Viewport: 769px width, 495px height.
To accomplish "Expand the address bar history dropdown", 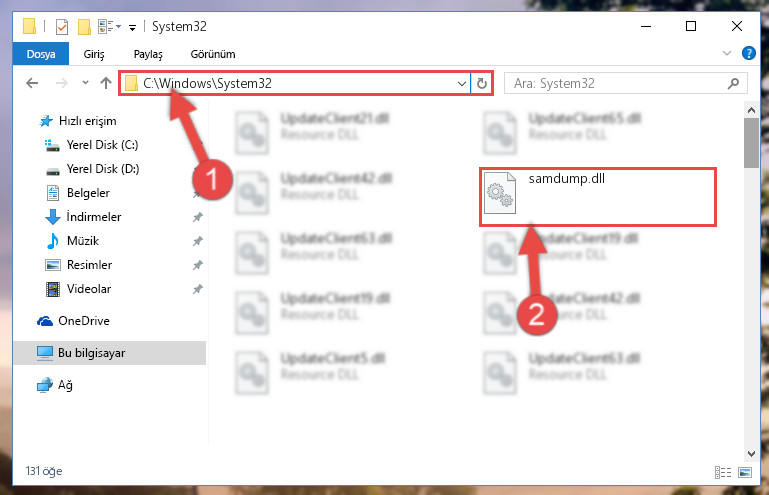I will pos(461,83).
